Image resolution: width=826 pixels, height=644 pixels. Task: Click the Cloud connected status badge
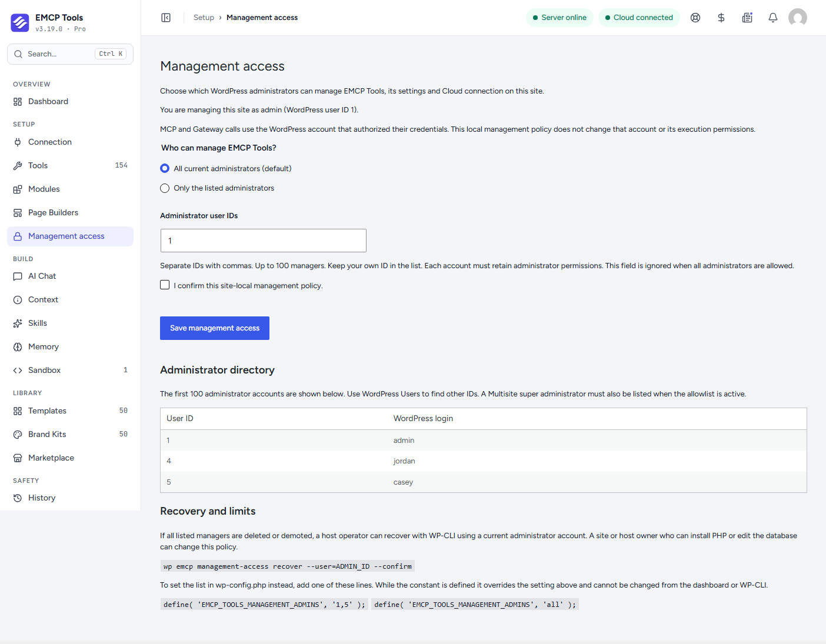pos(639,18)
